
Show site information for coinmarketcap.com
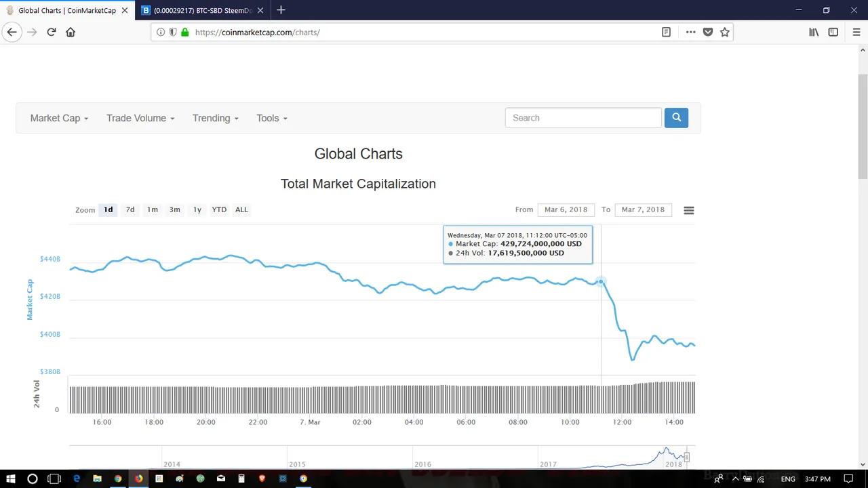click(161, 32)
